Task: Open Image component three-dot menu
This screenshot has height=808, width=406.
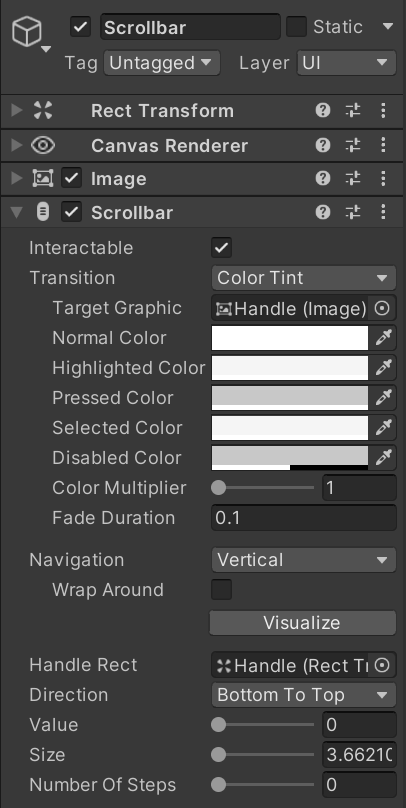Action: point(383,179)
